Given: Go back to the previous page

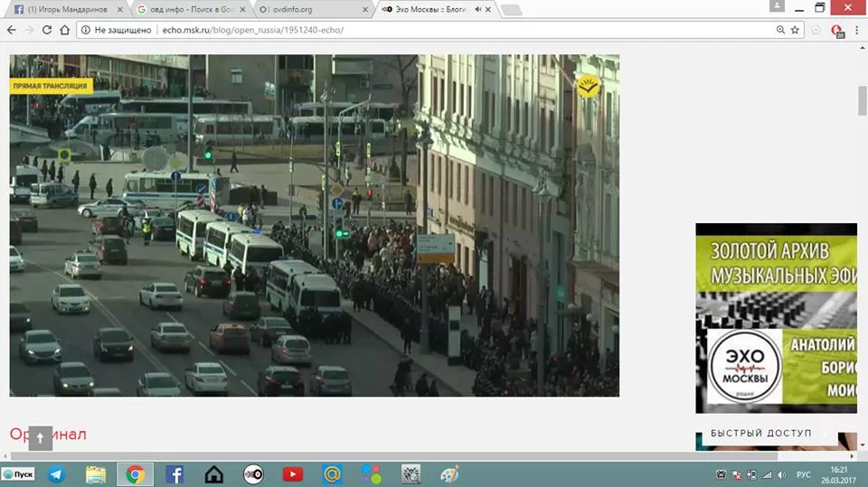Looking at the screenshot, I should 12,30.
